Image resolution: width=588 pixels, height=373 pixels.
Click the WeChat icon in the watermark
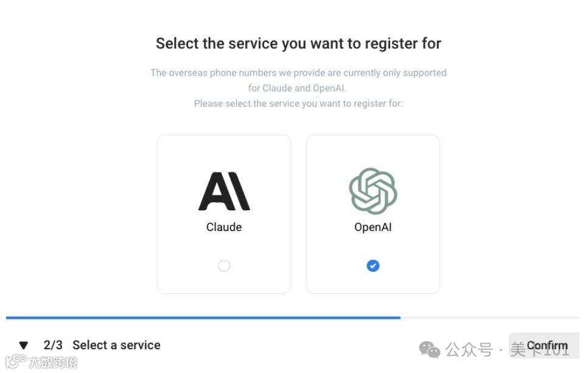click(x=430, y=349)
